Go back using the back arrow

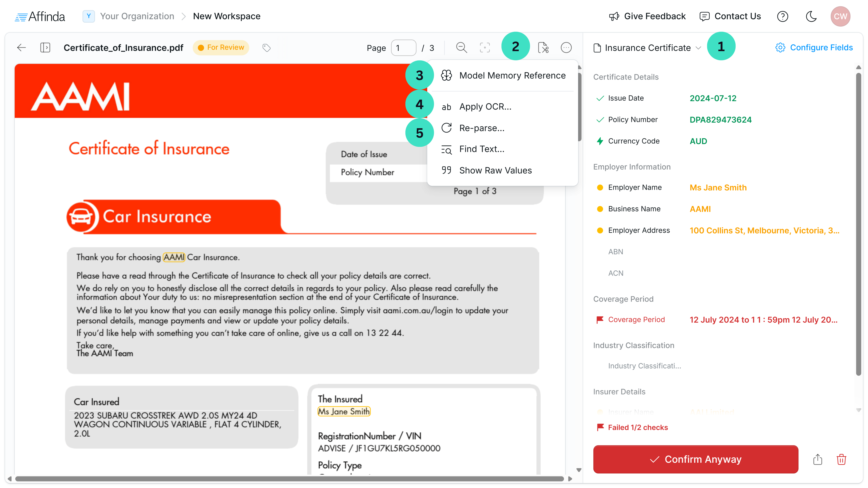coord(21,48)
